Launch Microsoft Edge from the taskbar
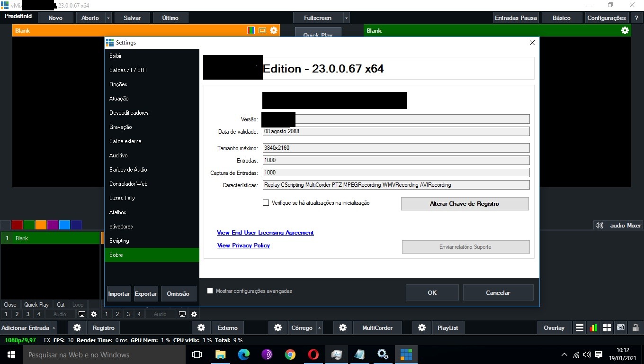This screenshot has height=364, width=644. point(243,355)
